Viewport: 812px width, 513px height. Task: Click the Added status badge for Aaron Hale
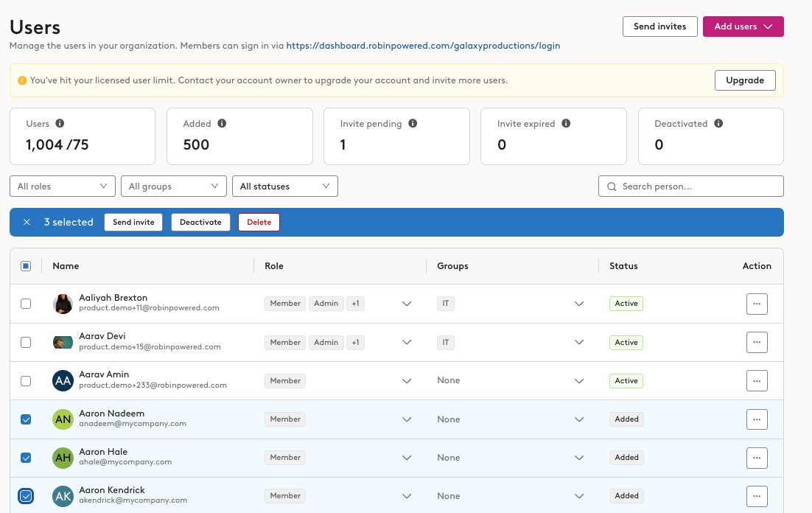coord(626,458)
